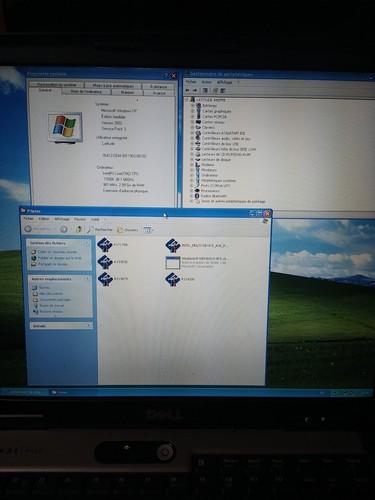375x500 pixels.
Task: Open Outils menu in Pilotes window
Action: click(x=95, y=219)
